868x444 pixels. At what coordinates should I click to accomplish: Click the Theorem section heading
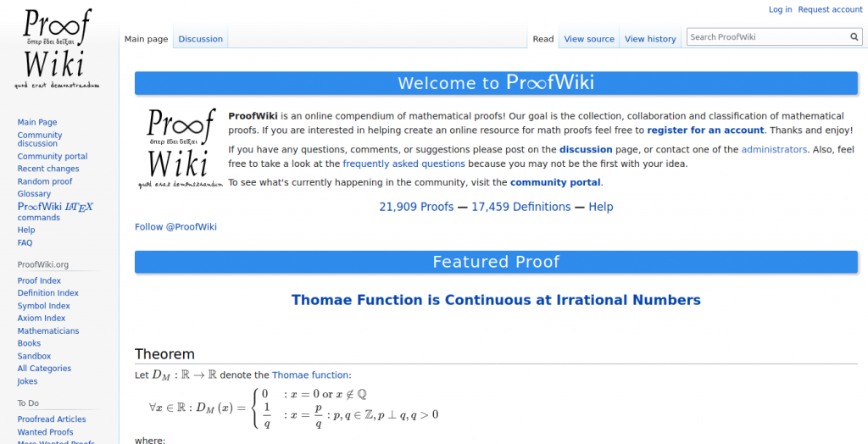164,354
